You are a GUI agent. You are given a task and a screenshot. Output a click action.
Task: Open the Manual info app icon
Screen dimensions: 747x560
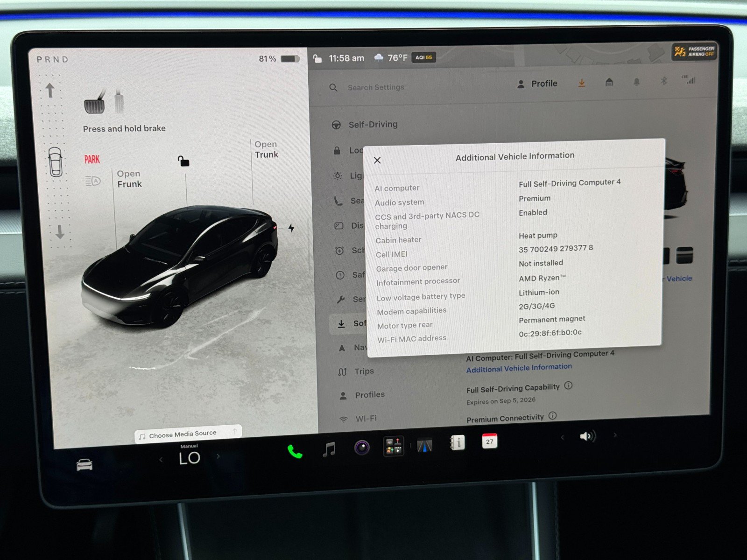tap(457, 442)
